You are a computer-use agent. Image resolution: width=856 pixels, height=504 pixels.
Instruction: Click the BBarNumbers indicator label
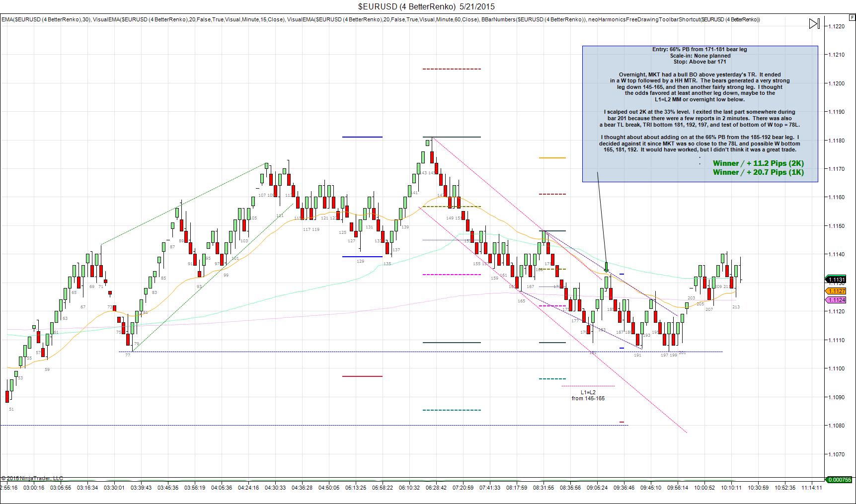pos(533,19)
